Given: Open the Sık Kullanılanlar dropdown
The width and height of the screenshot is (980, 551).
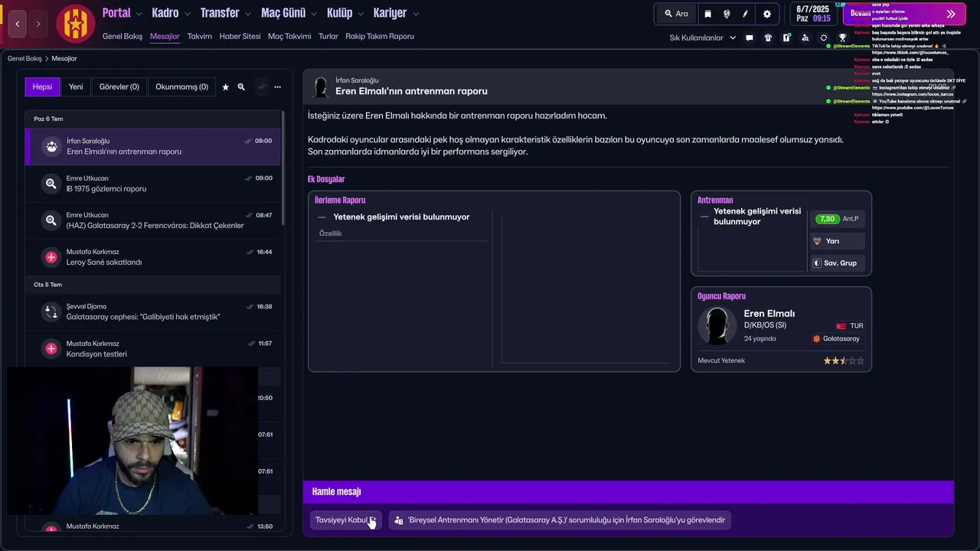Looking at the screenshot, I should point(703,37).
